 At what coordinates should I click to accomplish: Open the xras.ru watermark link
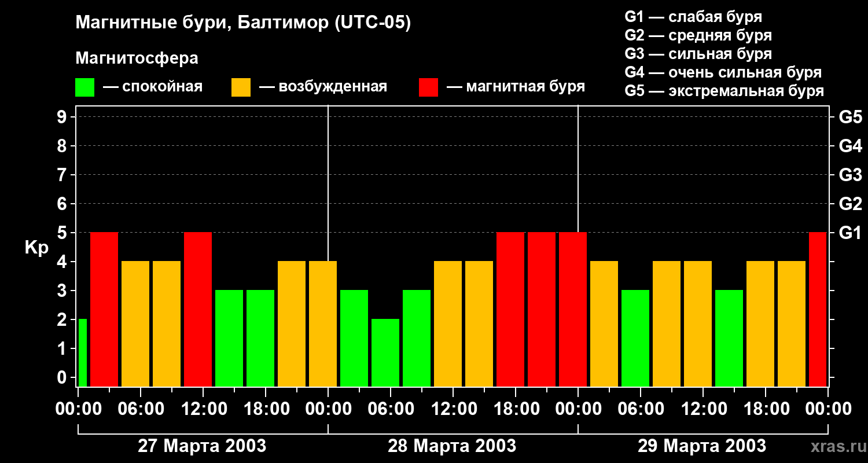pyautogui.click(x=836, y=446)
